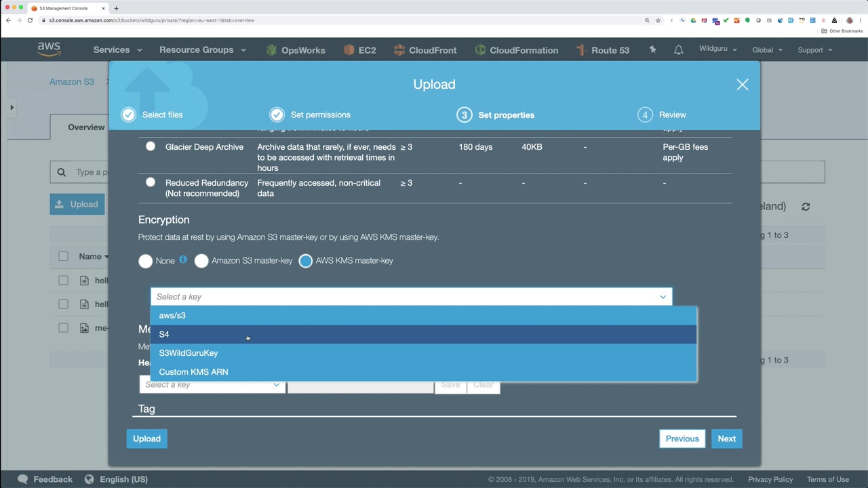The width and height of the screenshot is (868, 488).
Task: Open the Wildguru account dropdown
Action: click(718, 49)
